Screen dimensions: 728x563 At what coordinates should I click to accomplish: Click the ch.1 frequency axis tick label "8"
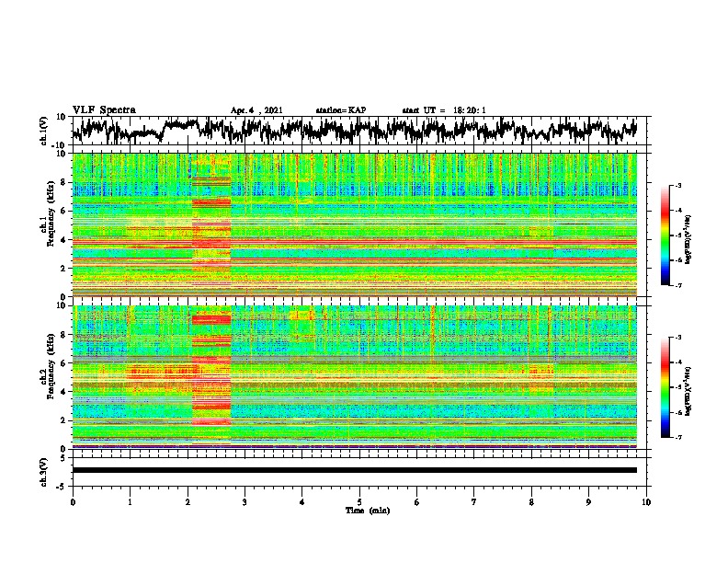tap(63, 182)
